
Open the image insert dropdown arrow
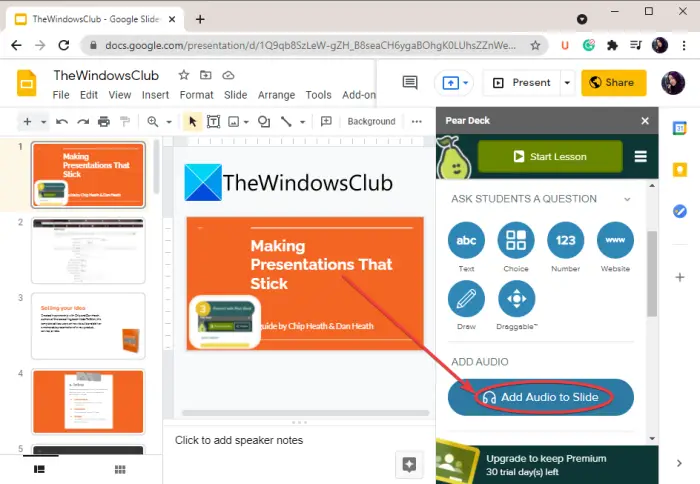point(246,121)
